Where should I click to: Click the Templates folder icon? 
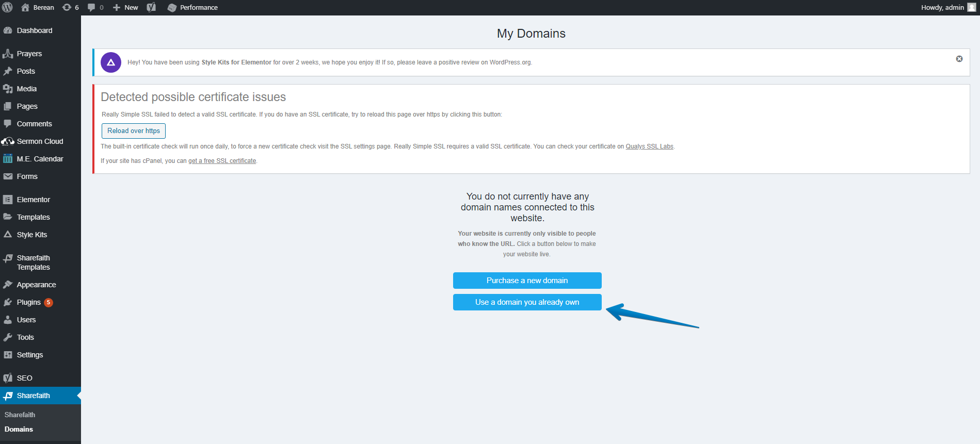(8, 217)
